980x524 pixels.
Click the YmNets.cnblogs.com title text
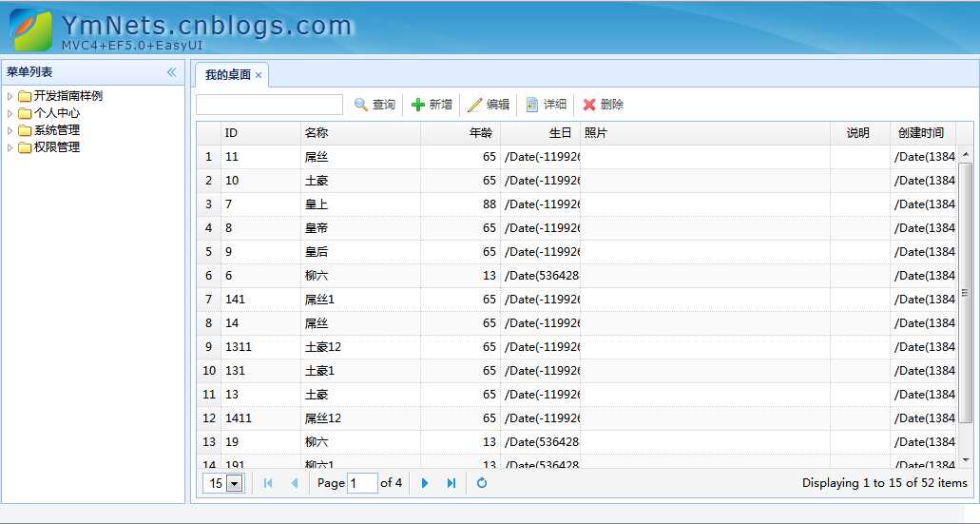pos(207,26)
